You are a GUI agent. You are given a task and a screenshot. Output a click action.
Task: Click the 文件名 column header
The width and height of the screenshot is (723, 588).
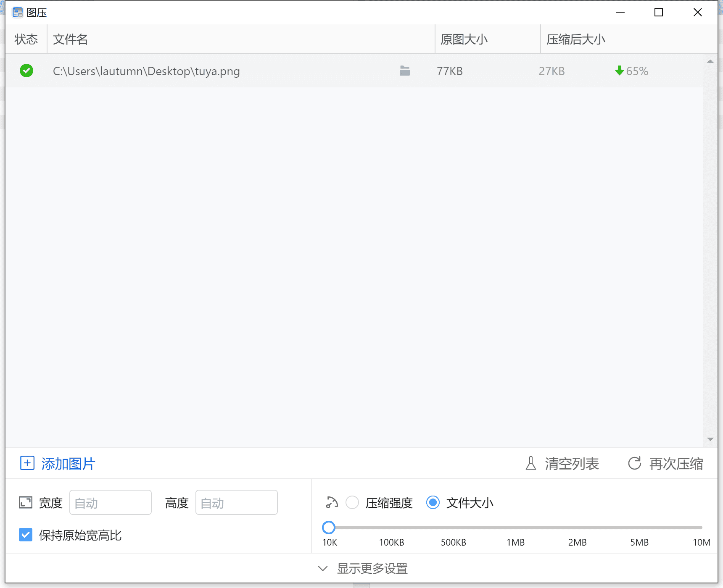(x=70, y=39)
